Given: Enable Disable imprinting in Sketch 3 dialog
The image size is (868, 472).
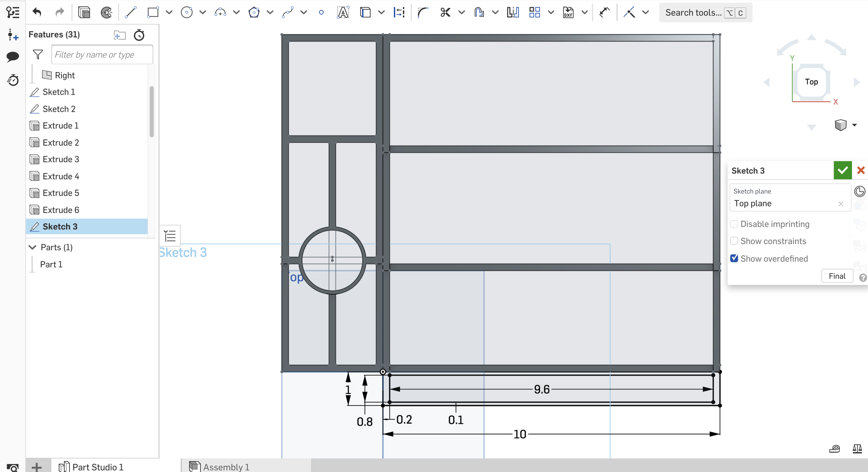Looking at the screenshot, I should 735,224.
